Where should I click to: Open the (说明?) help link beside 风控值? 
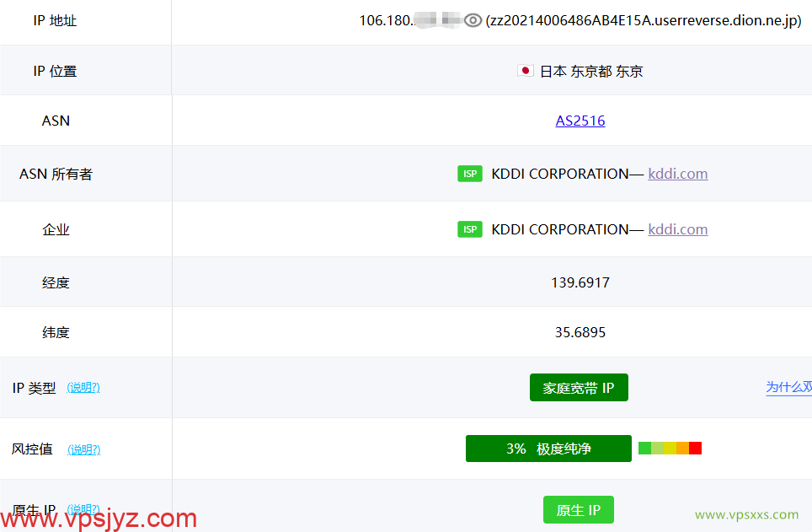coord(84,449)
